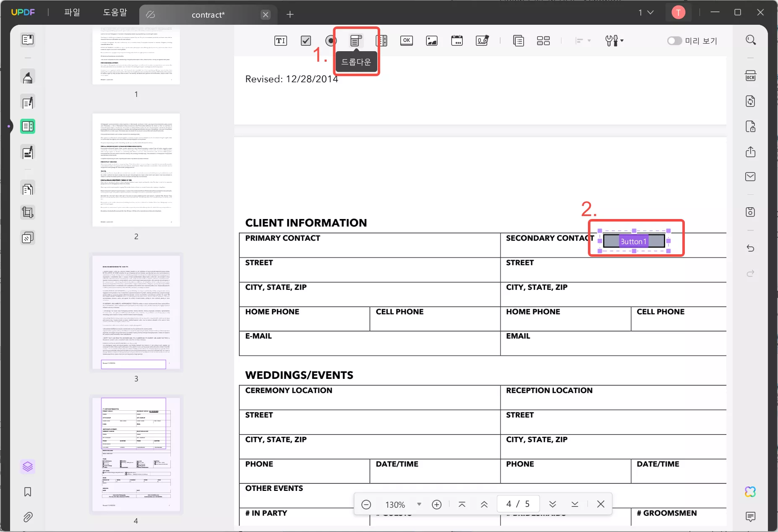778x532 pixels.
Task: Select the radio button form tool
Action: pos(331,41)
